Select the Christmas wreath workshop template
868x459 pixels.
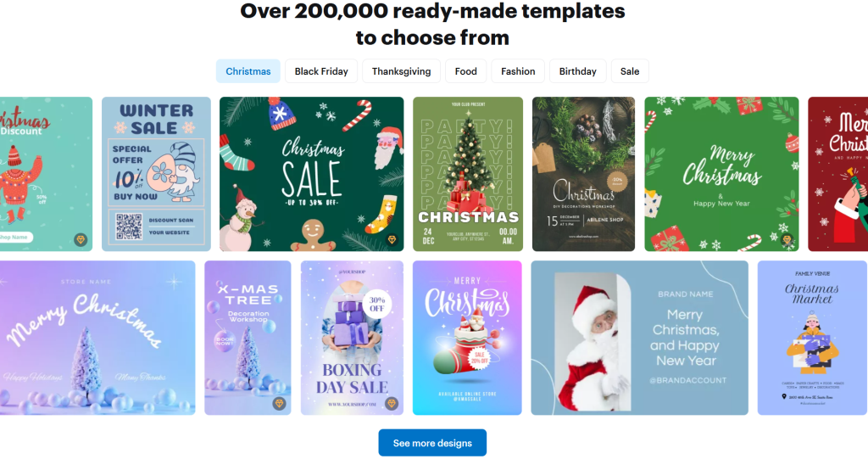(583, 174)
